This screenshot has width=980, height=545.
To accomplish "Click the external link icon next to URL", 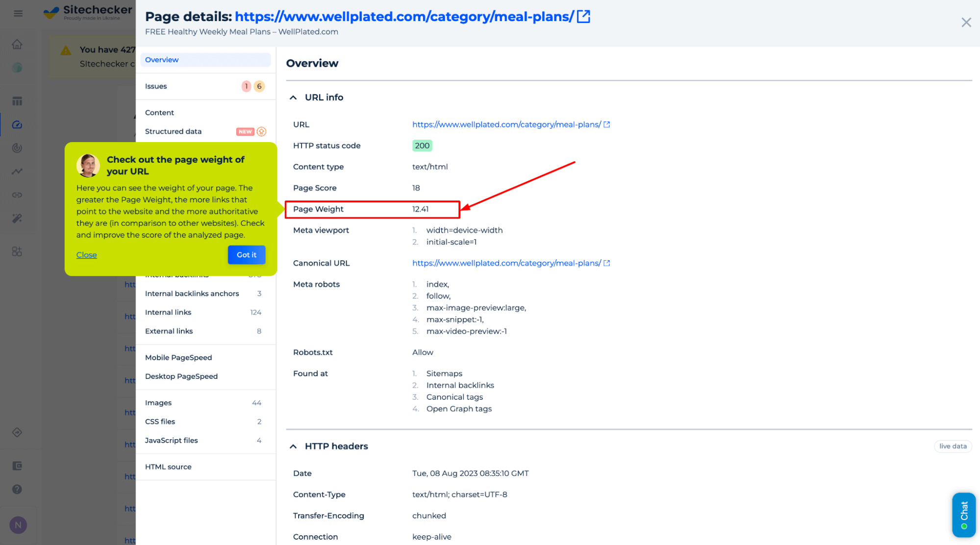I will (607, 124).
